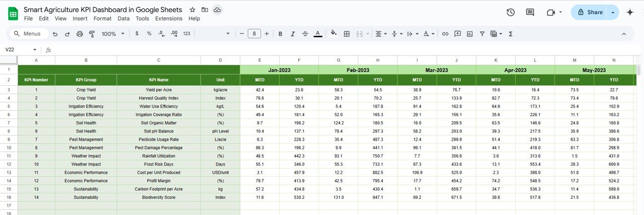Decrease decimal places

tap(161, 34)
